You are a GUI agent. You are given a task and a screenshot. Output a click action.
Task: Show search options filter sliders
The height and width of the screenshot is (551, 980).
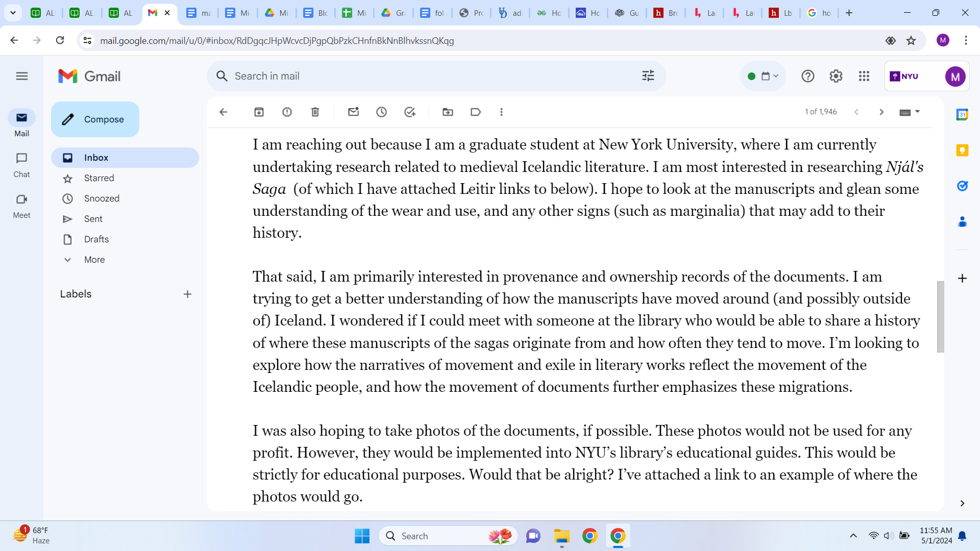(648, 76)
